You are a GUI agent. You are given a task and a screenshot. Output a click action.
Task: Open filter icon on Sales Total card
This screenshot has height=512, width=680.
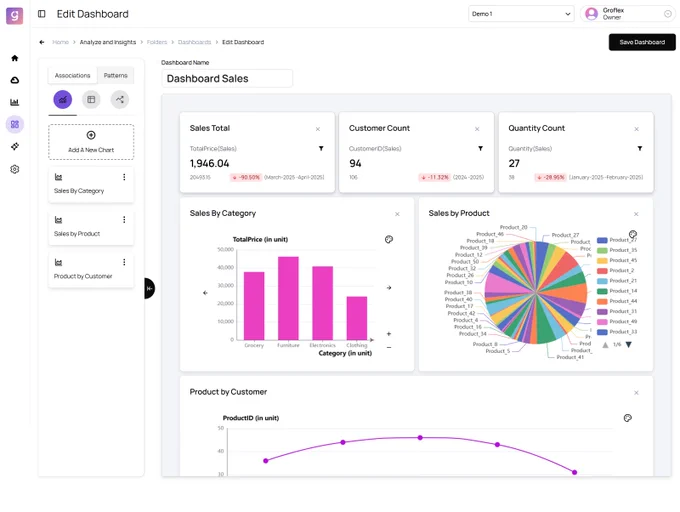pos(321,148)
